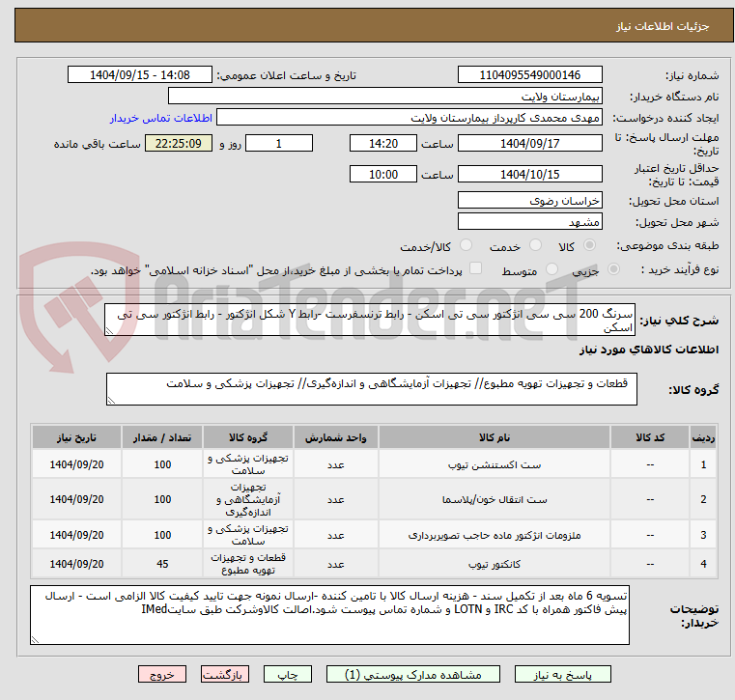Click group قطعات و تجهیزات تهویه مطبوع cell
This screenshot has width=735, height=700.
pyautogui.click(x=248, y=564)
